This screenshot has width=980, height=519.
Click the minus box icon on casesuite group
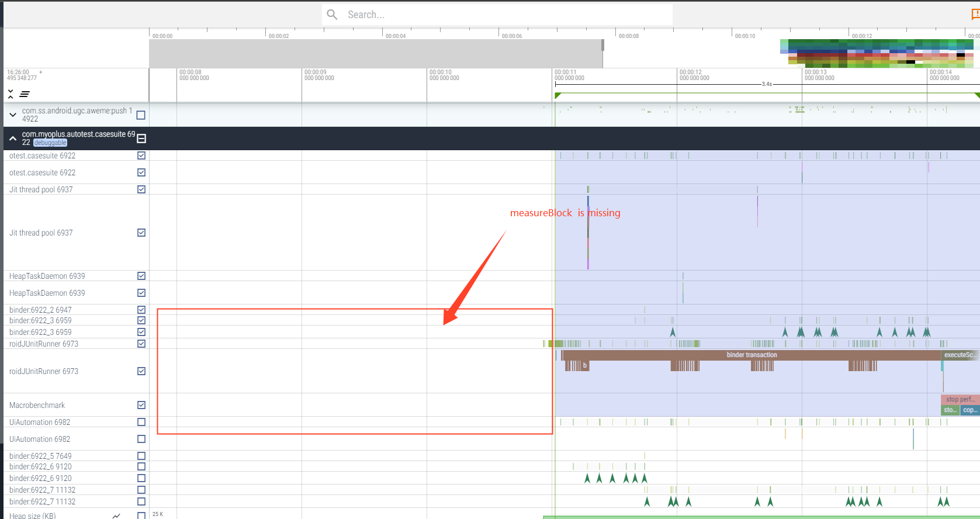coord(141,139)
